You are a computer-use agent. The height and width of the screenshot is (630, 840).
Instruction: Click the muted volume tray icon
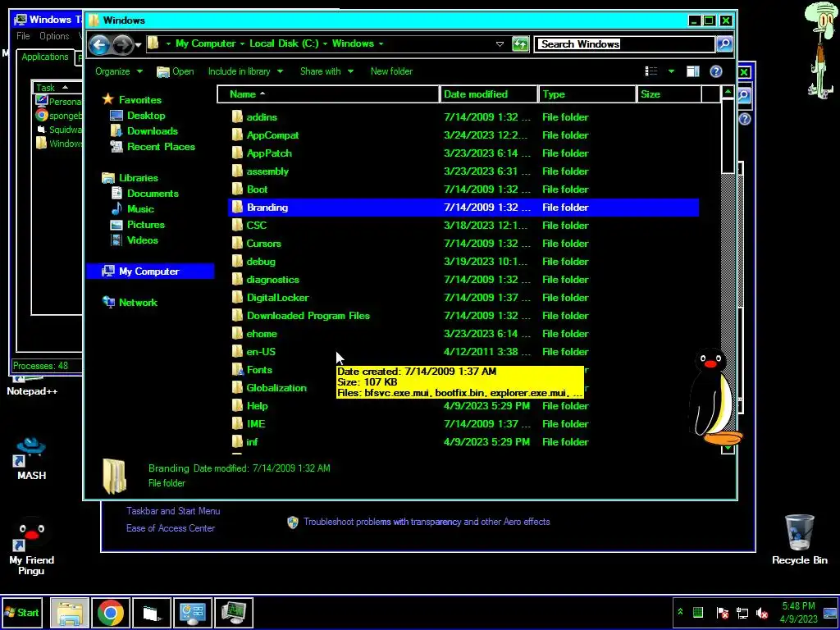point(761,612)
